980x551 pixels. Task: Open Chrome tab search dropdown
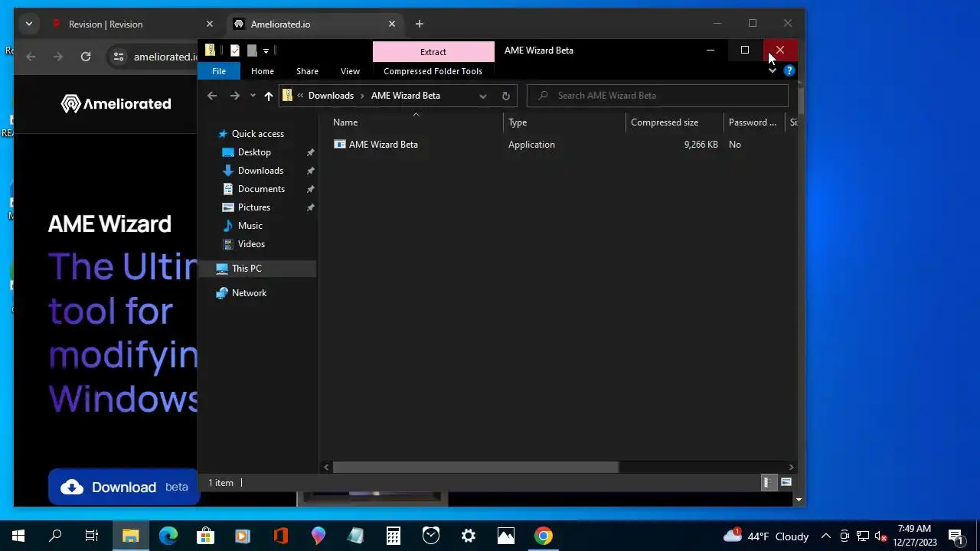point(29,24)
